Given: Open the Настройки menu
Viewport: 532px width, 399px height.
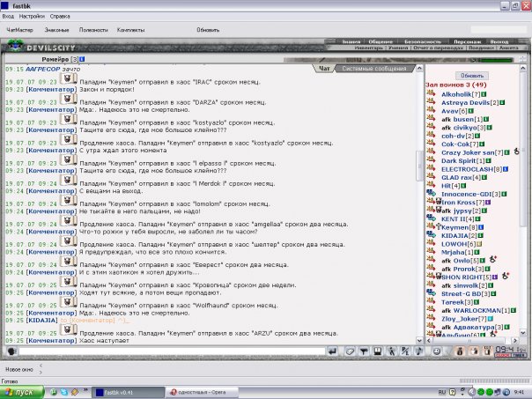Looking at the screenshot, I should point(32,16).
